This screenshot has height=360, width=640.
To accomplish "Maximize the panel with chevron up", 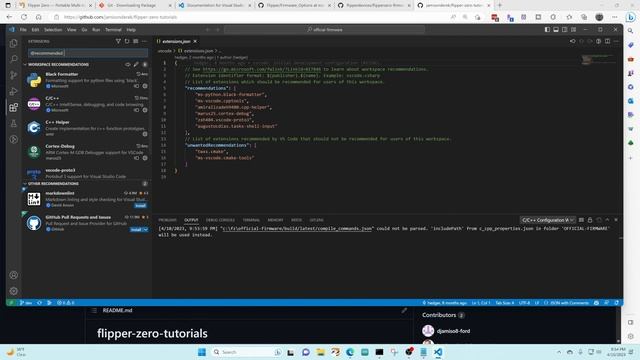I will coord(607,220).
